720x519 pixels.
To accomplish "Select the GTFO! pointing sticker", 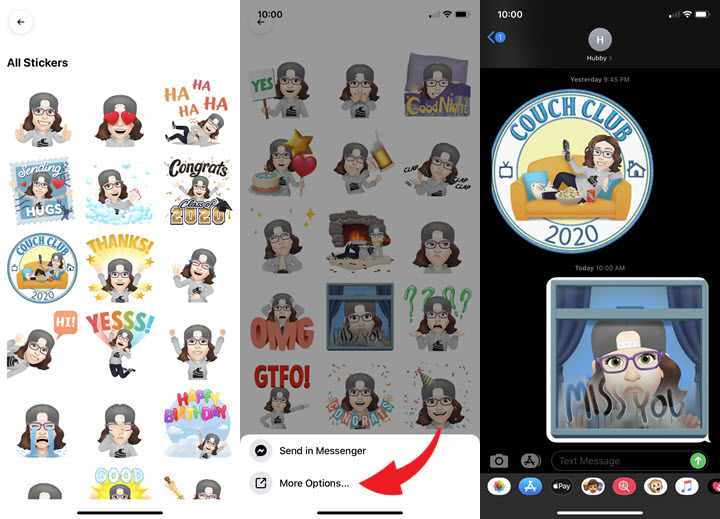I will pyautogui.click(x=281, y=396).
